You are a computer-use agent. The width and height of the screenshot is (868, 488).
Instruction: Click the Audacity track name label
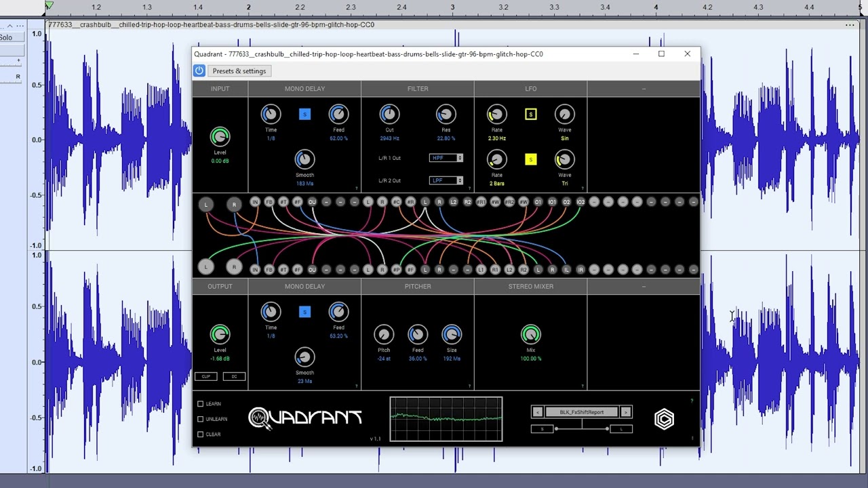[212, 25]
